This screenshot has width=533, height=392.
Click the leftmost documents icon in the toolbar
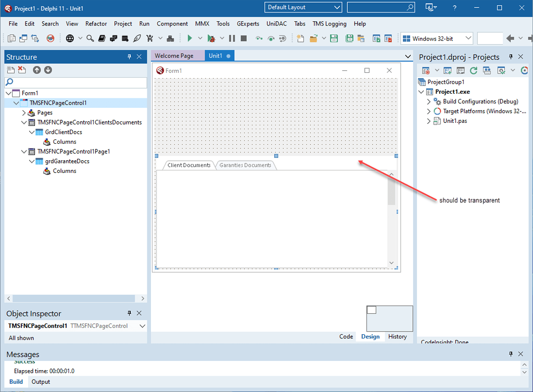pyautogui.click(x=11, y=39)
